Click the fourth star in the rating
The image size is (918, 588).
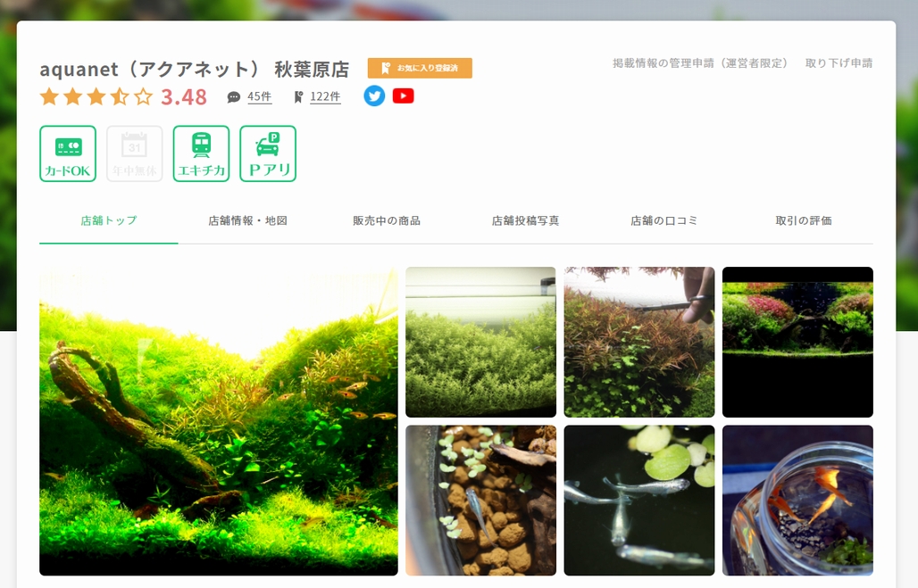(x=119, y=96)
